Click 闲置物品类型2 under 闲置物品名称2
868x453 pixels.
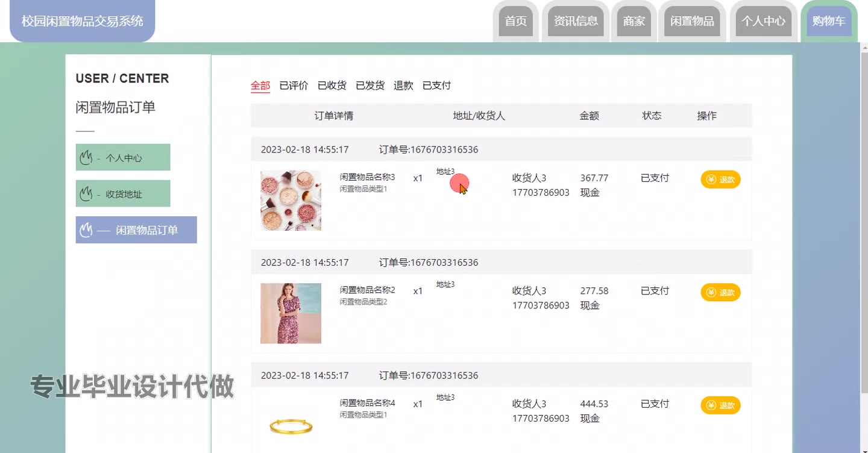tap(363, 302)
